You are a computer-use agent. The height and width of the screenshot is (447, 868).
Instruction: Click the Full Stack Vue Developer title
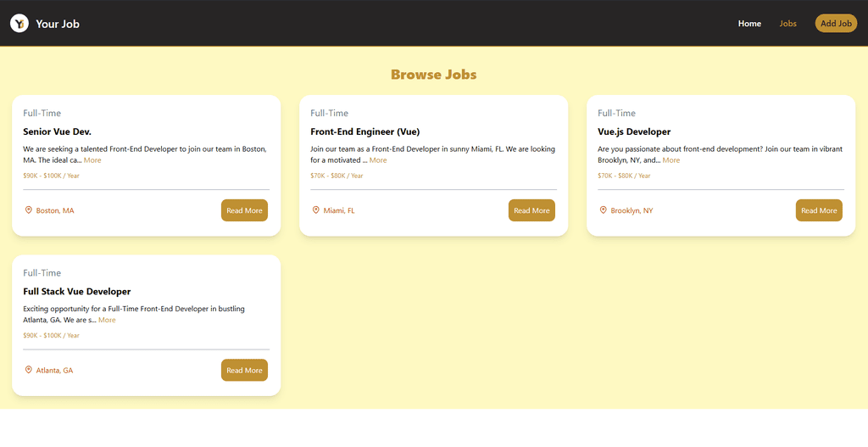pos(77,291)
